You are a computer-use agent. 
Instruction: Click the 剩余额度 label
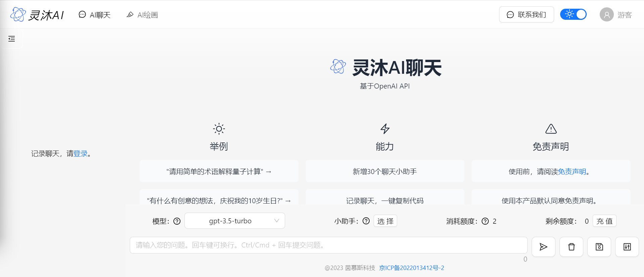[x=561, y=221]
